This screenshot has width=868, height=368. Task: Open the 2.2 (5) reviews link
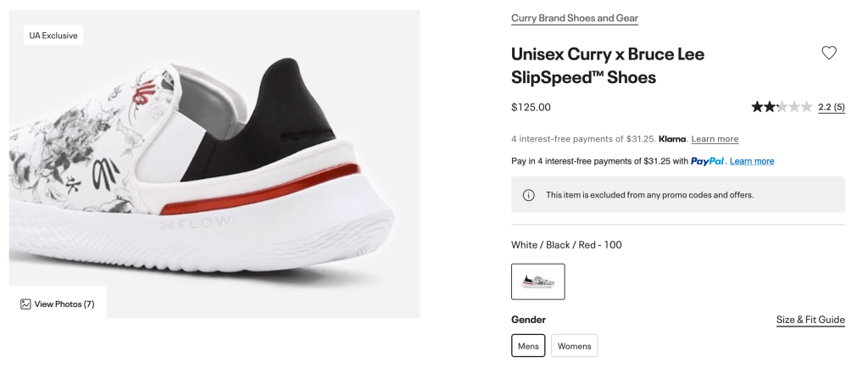click(x=831, y=108)
